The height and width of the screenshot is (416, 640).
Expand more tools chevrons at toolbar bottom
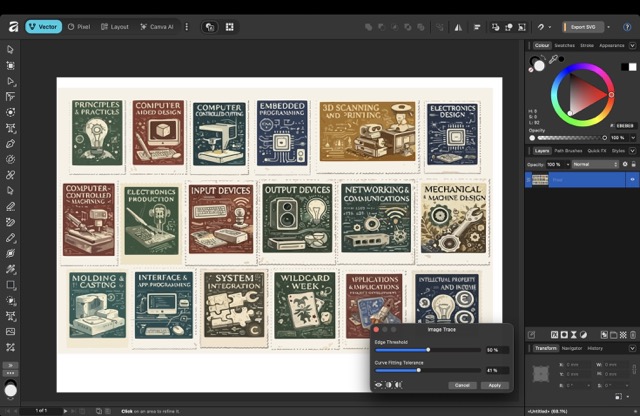click(x=10, y=365)
